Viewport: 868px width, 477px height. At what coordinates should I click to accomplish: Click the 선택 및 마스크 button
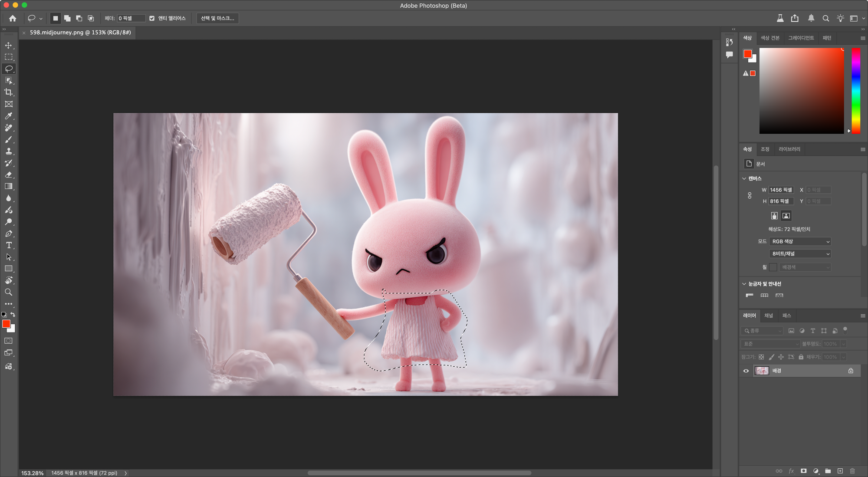pos(217,18)
